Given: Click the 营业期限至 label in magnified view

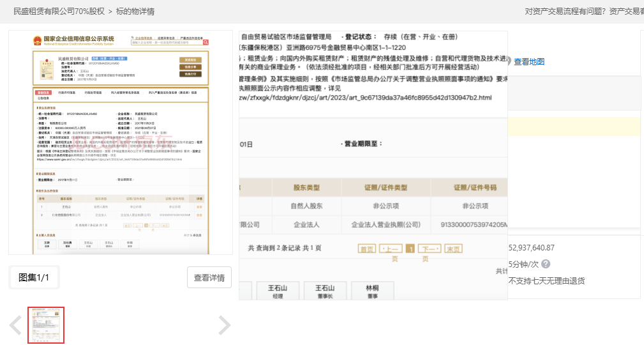Looking at the screenshot, I should tap(361, 144).
